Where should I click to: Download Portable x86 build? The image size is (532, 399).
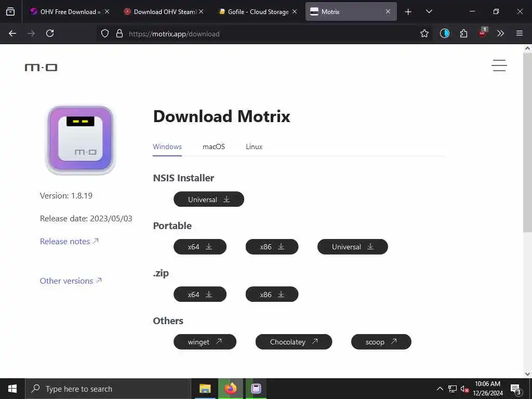click(272, 247)
